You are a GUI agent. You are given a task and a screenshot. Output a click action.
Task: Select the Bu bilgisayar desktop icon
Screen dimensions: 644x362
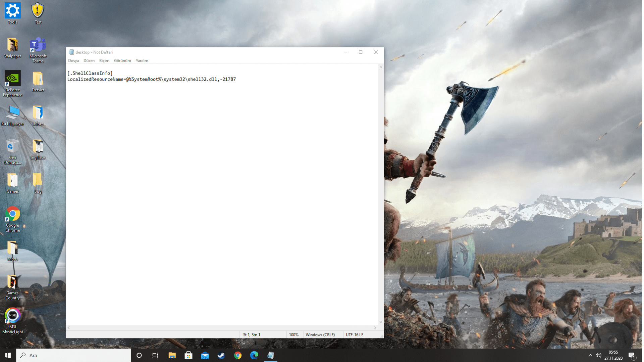coord(12,116)
